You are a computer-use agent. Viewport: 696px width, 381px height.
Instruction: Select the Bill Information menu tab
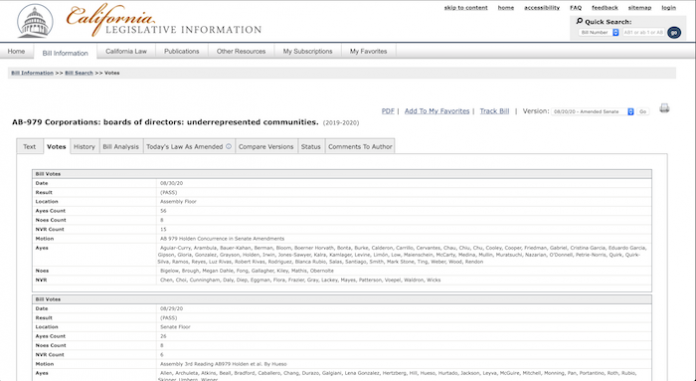pos(65,53)
